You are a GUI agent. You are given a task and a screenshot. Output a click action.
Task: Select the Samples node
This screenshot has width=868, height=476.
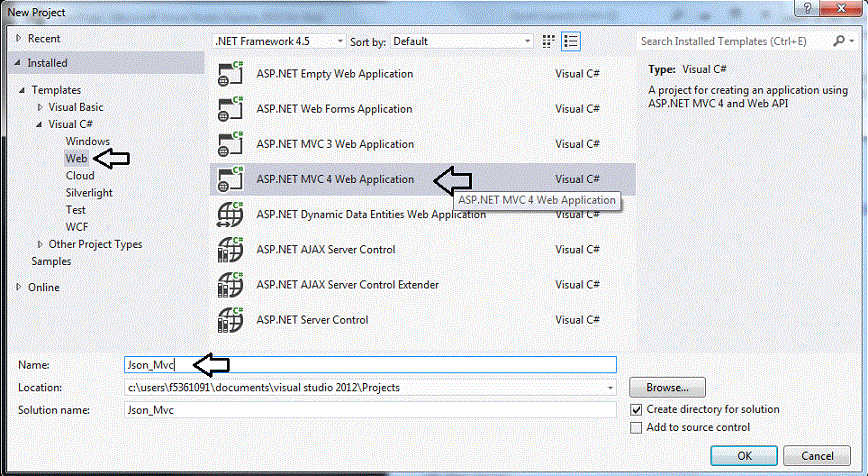[x=51, y=261]
